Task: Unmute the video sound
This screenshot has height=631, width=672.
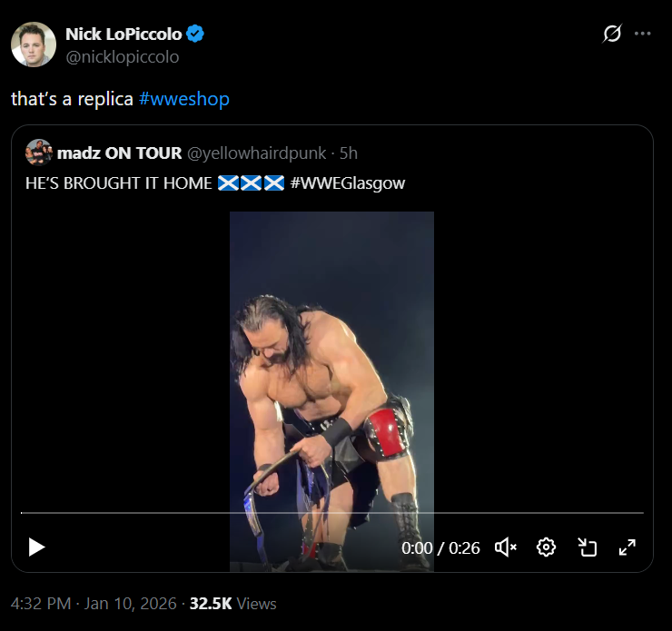Action: click(x=506, y=547)
